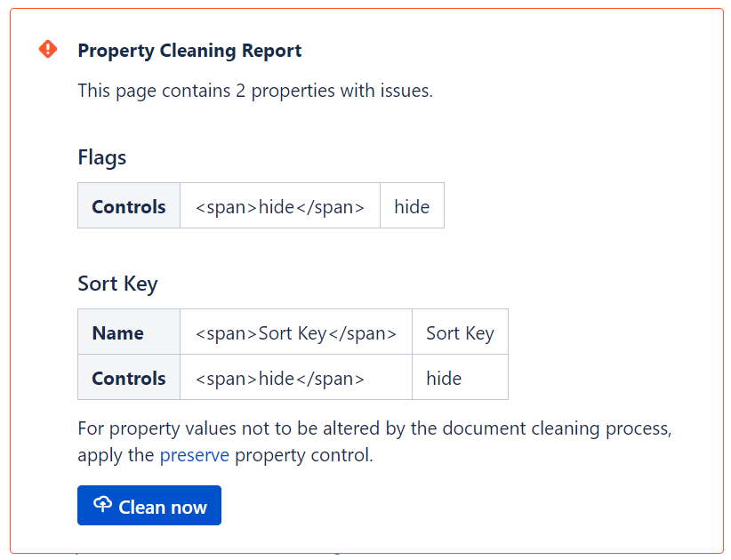Click the cloud upload icon in Clean now

pyautogui.click(x=102, y=505)
